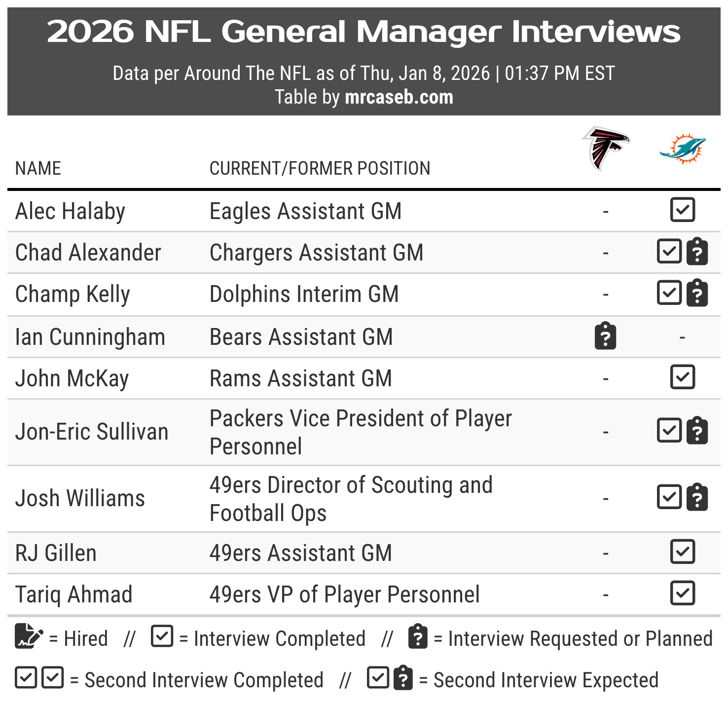This screenshot has height=706, width=728.
Task: Click Ian Cunningham's interview requested clipboard icon
Action: point(605,336)
